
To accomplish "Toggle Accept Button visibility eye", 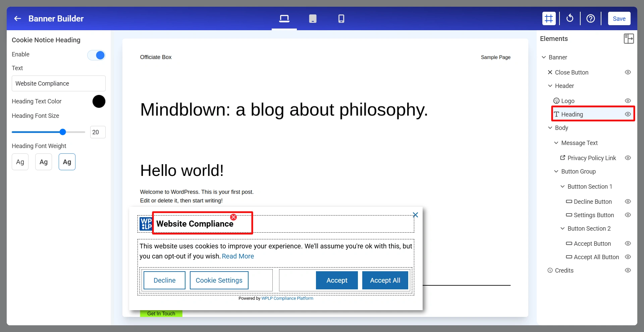I will pos(628,243).
